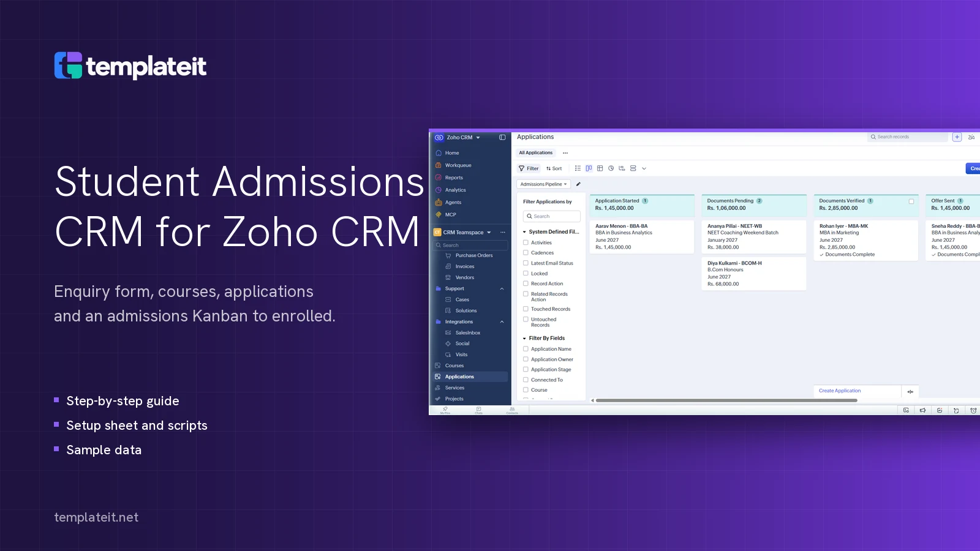Switch to list view icon
The image size is (980, 551).
pyautogui.click(x=578, y=168)
